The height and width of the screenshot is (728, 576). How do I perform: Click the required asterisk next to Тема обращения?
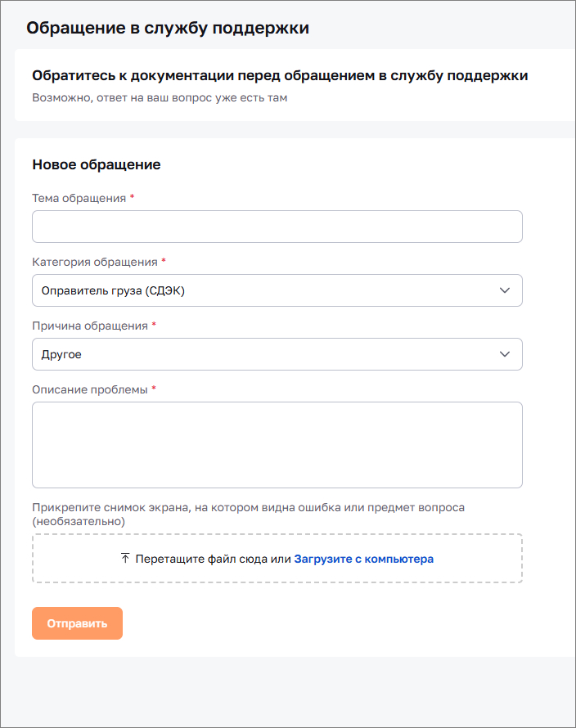pyautogui.click(x=133, y=197)
